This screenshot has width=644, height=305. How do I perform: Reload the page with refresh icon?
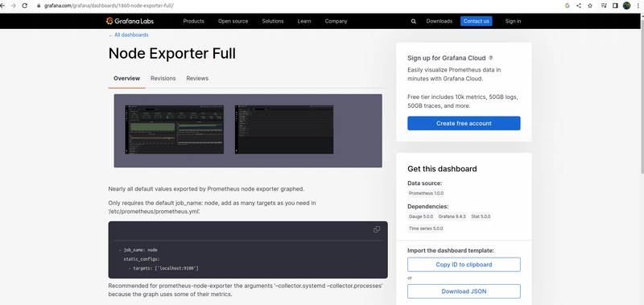pos(25,6)
